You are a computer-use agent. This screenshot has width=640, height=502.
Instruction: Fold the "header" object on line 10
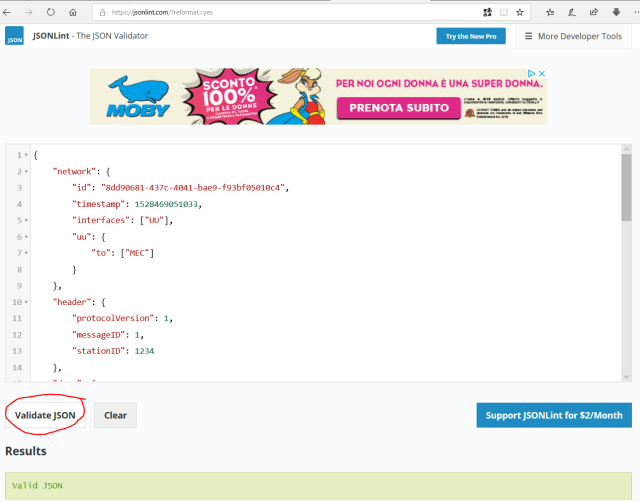26,301
